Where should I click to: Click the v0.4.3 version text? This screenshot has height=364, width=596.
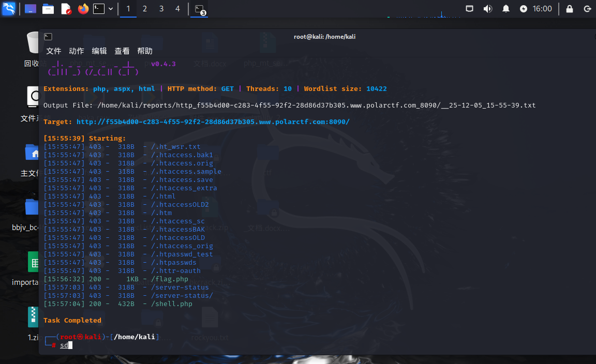(x=163, y=64)
